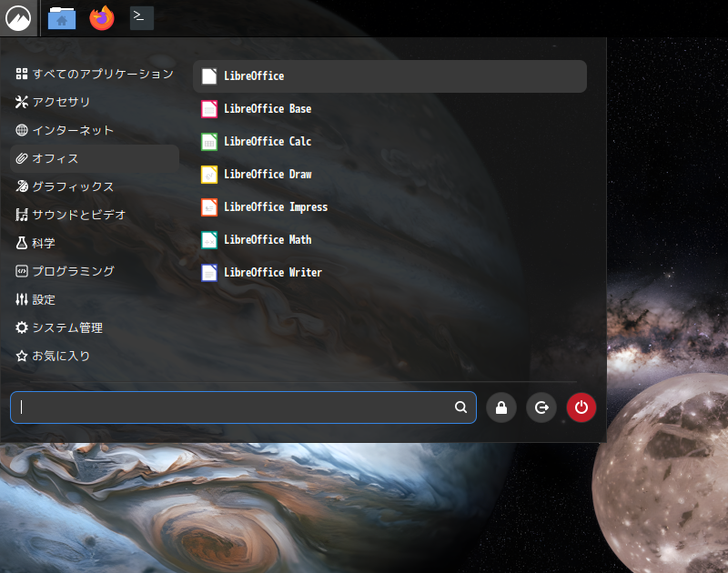Viewport: 728px width, 573px height.
Task: Click the blue LibreOffice Writer icon
Action: click(209, 272)
